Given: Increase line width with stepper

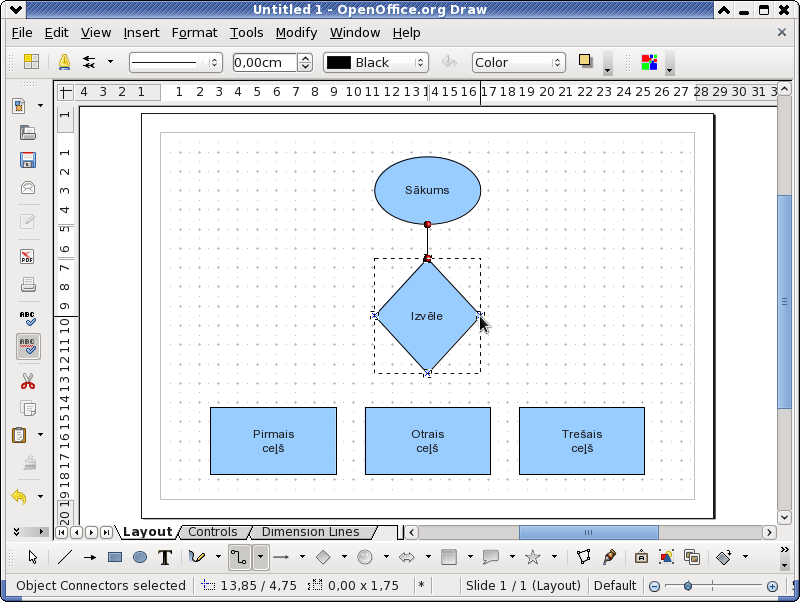Looking at the screenshot, I should coord(305,58).
